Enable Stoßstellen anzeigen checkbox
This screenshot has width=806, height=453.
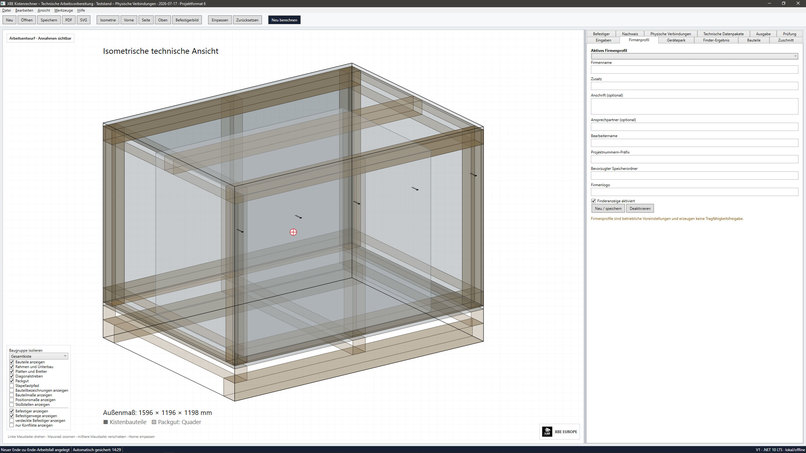(12, 405)
